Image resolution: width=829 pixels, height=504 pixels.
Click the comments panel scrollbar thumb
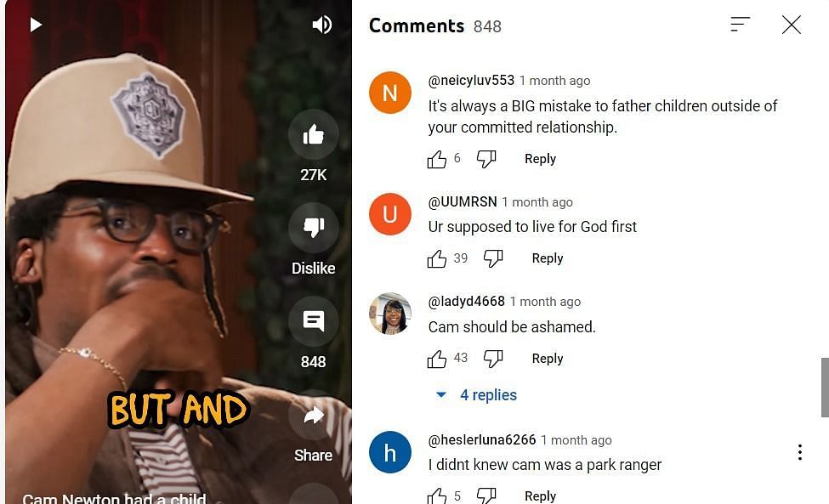click(x=825, y=388)
